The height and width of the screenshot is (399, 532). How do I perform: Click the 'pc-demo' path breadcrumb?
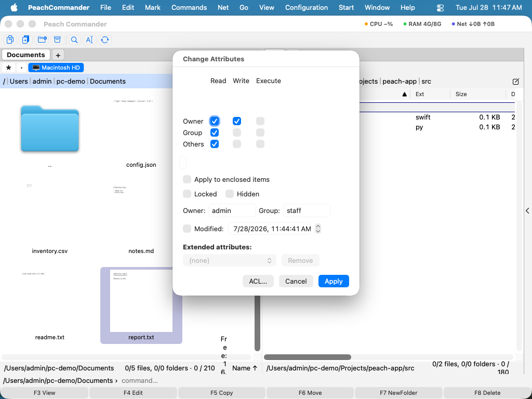(71, 82)
